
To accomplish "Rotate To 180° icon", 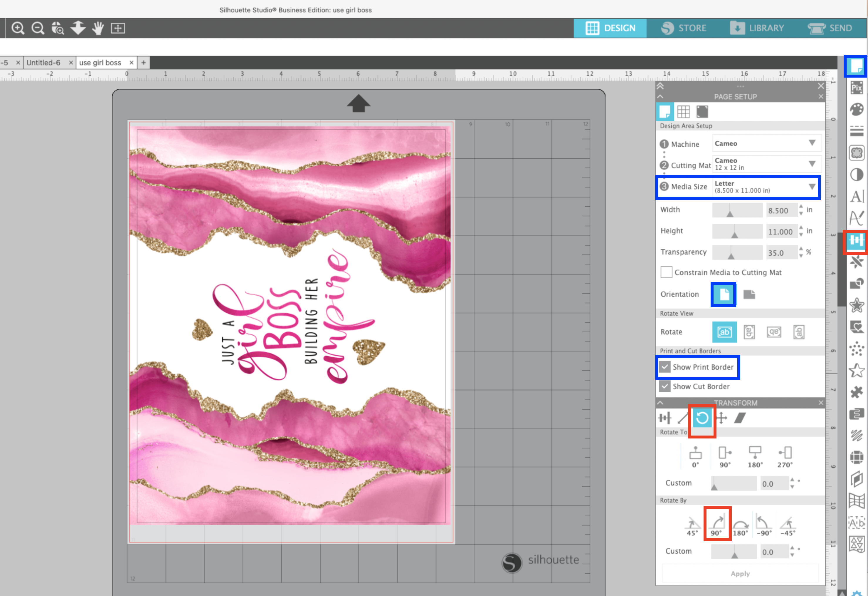I will pos(755,457).
